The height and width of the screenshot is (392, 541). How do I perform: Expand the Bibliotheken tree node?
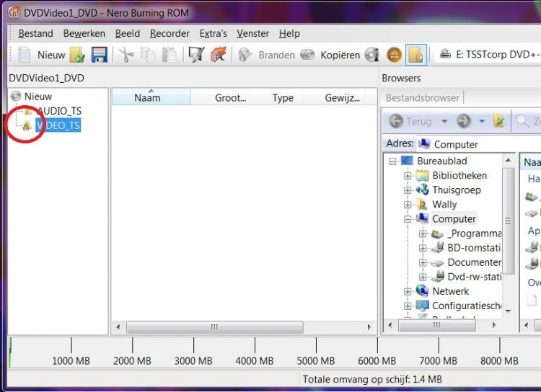tap(408, 176)
